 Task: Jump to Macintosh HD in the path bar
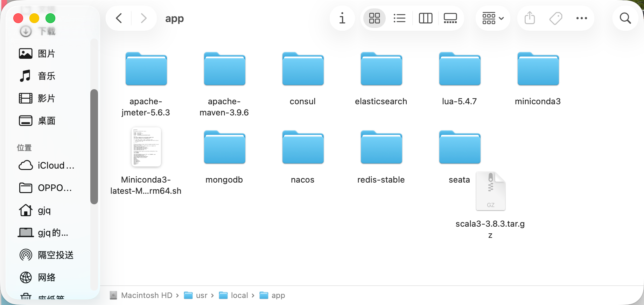[141, 296]
